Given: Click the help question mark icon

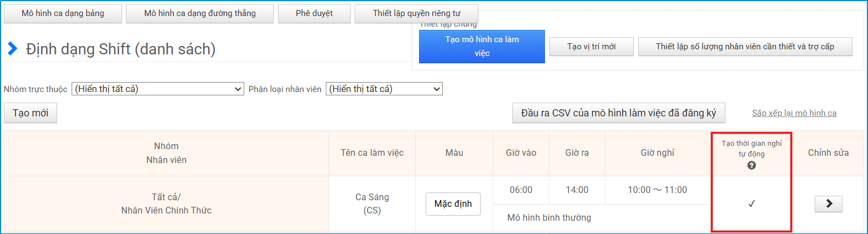Looking at the screenshot, I should (751, 165).
